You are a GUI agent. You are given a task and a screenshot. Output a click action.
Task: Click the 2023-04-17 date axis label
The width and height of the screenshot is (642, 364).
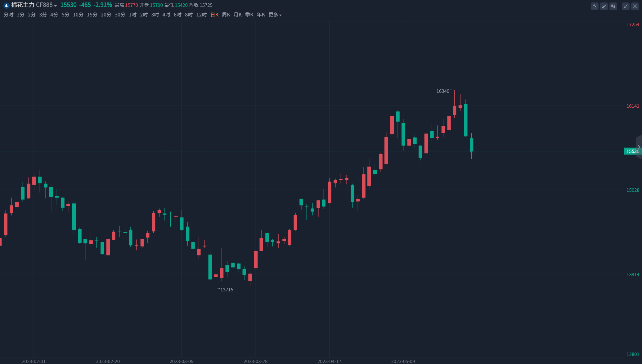point(329,362)
